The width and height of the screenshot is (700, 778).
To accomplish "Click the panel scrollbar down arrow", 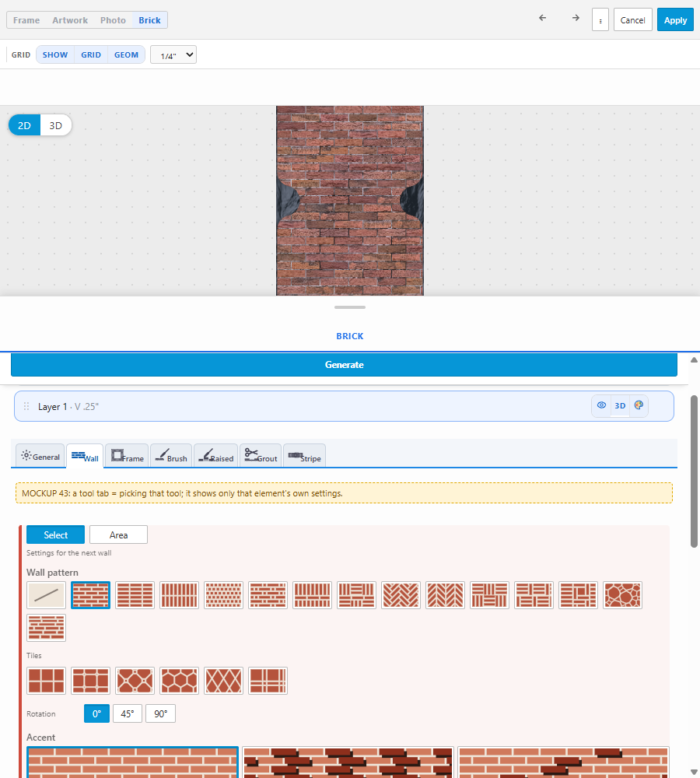I will click(694, 772).
